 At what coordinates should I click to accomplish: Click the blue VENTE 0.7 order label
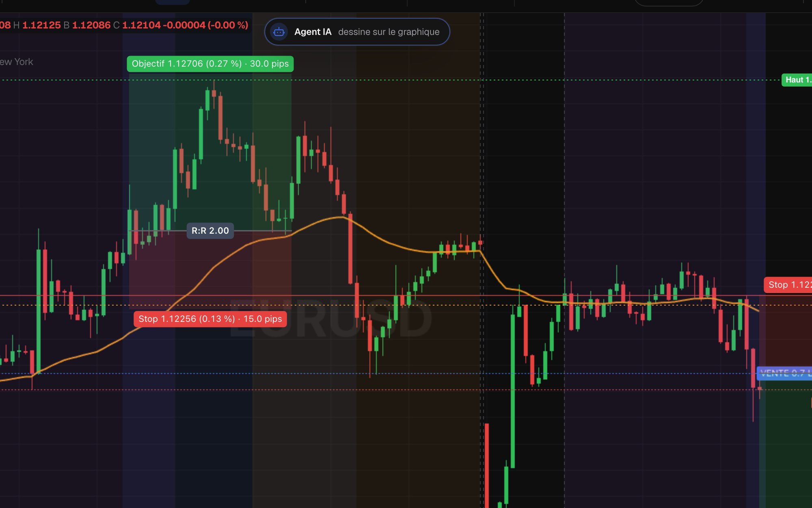(x=784, y=373)
